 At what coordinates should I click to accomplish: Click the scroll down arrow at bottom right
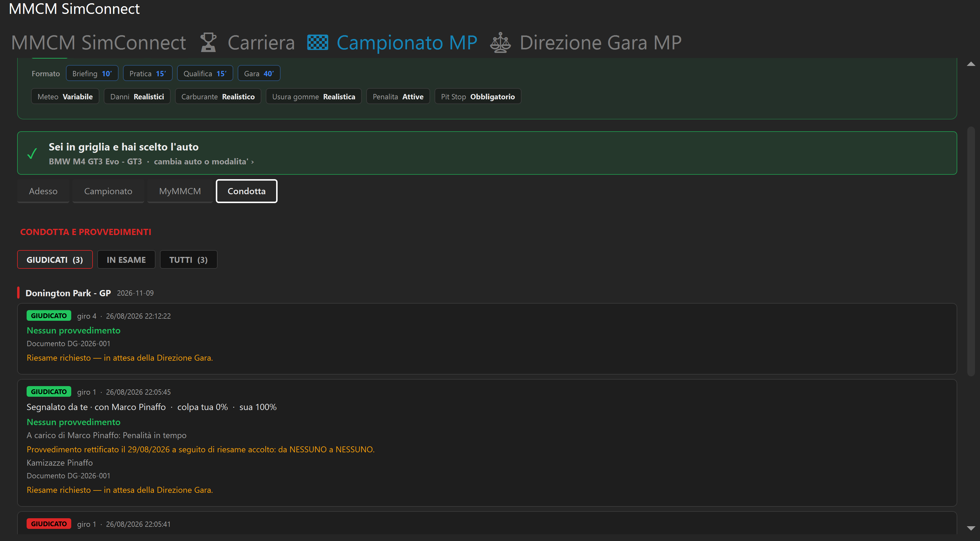tap(971, 528)
